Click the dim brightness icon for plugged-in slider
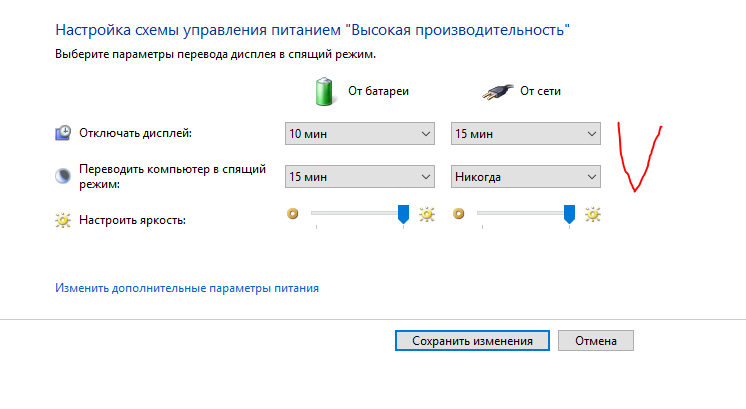This screenshot has width=746, height=409. pos(459,213)
